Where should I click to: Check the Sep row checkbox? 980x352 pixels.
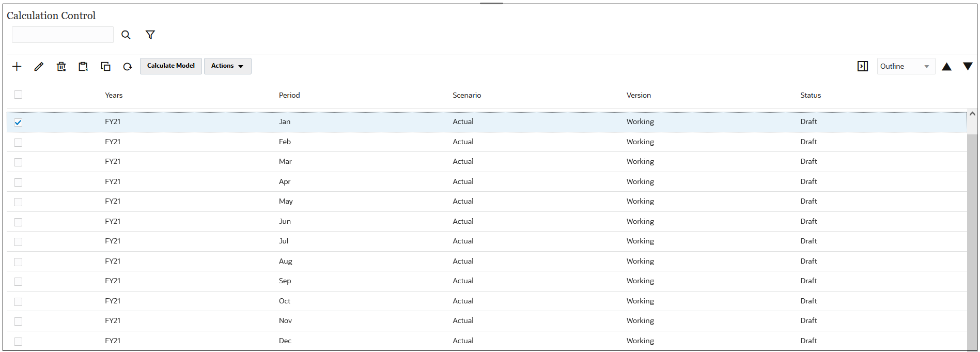[x=18, y=282]
